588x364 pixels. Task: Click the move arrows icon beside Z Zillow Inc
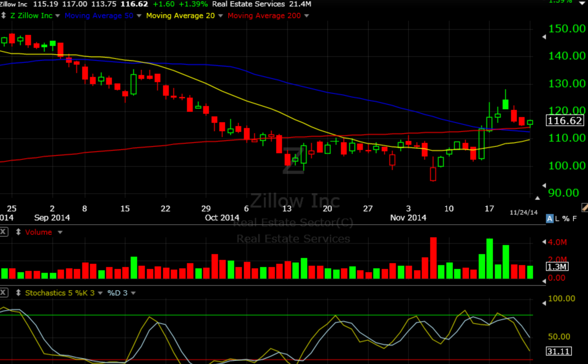pyautogui.click(x=4, y=16)
